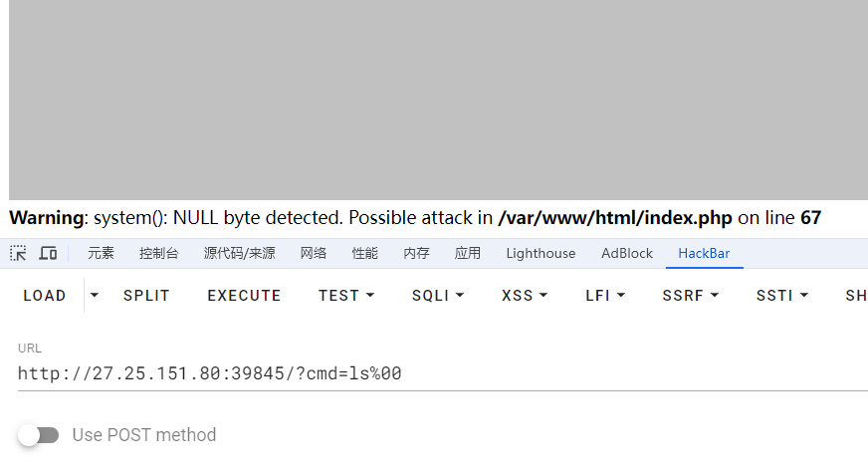Image resolution: width=868 pixels, height=472 pixels.
Task: Switch to the 源代码/来源 tab
Action: click(239, 254)
